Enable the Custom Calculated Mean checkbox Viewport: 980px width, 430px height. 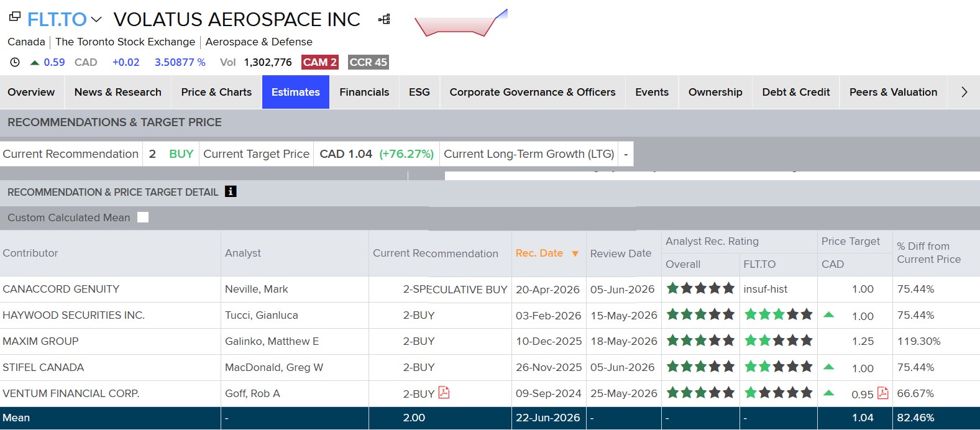tap(143, 217)
